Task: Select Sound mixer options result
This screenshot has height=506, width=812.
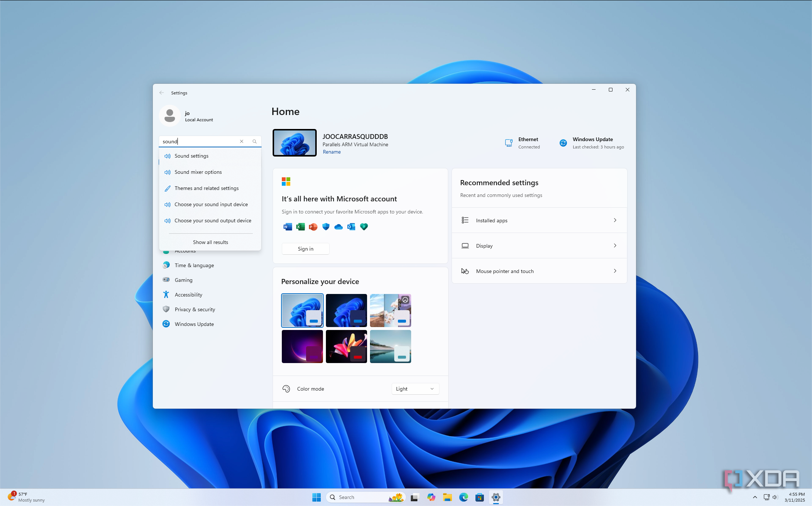Action: tap(210, 172)
